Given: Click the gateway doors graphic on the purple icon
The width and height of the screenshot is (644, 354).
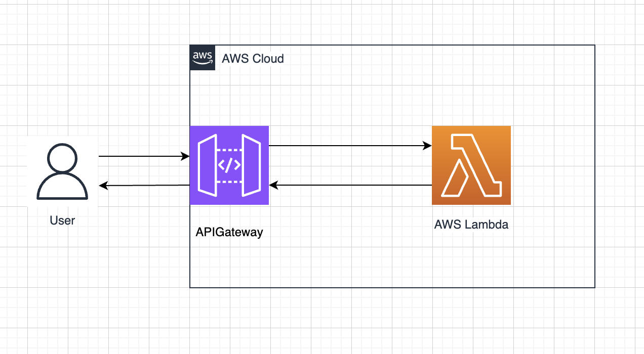Looking at the screenshot, I should click(x=208, y=165).
